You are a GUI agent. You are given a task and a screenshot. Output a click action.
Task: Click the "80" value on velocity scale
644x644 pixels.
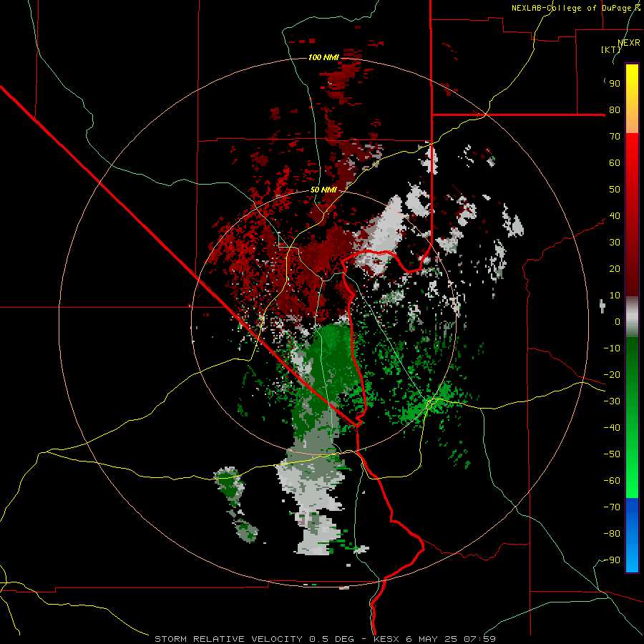[615, 110]
